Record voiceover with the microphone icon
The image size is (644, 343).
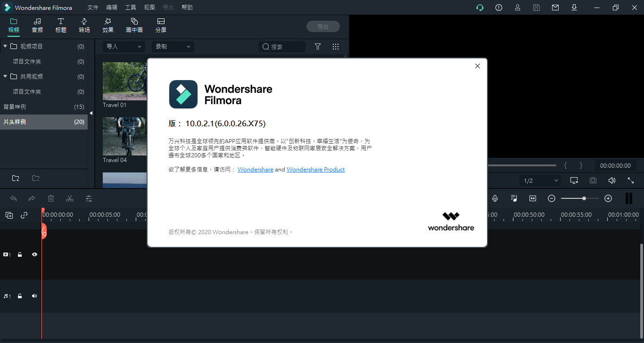495,198
